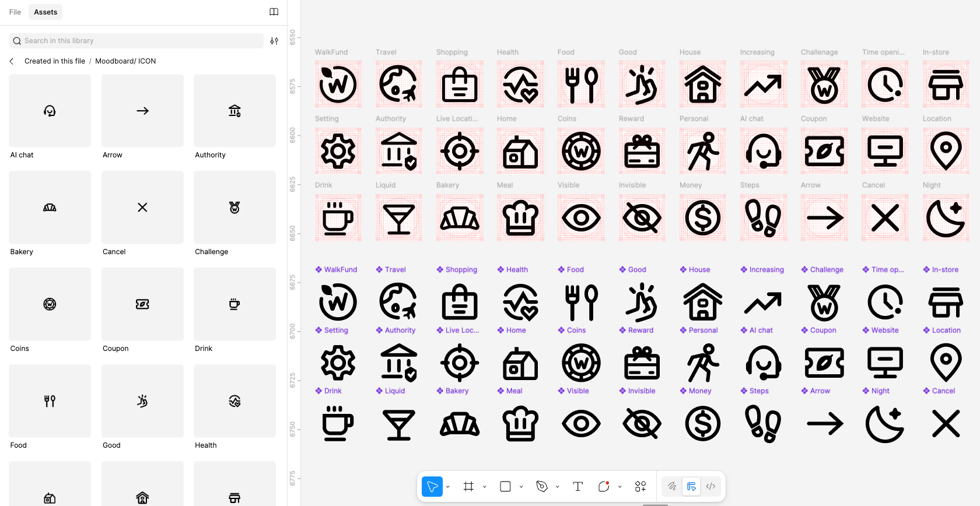980x506 pixels.
Task: Select the Move tool in bottom toolbar
Action: (432, 486)
